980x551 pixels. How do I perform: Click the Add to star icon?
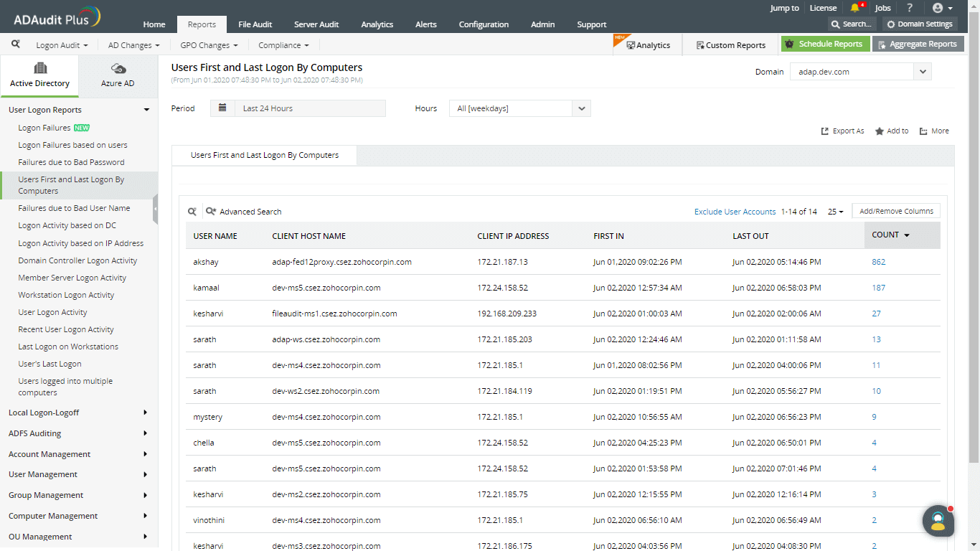point(879,131)
